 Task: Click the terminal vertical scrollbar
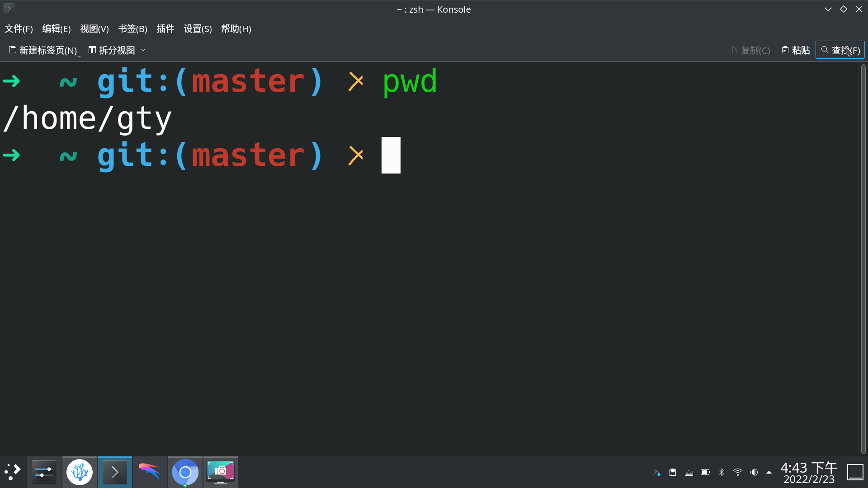[x=863, y=258]
